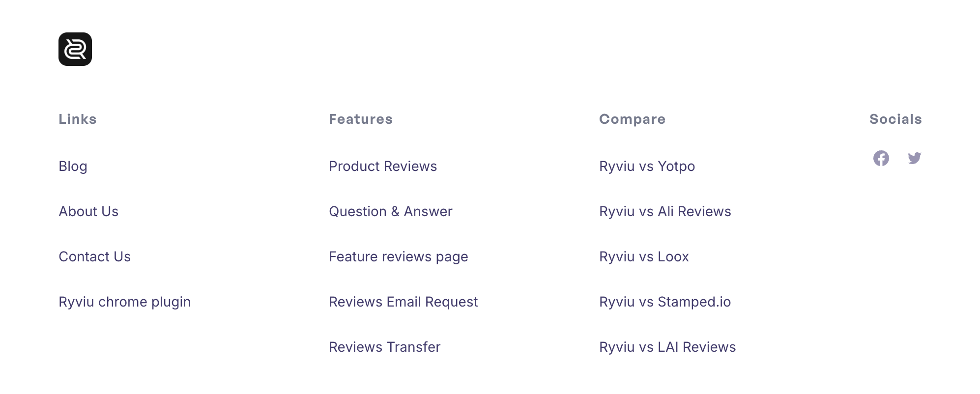Go to Reviews Email Request
Image resolution: width=980 pixels, height=394 pixels.
404,302
